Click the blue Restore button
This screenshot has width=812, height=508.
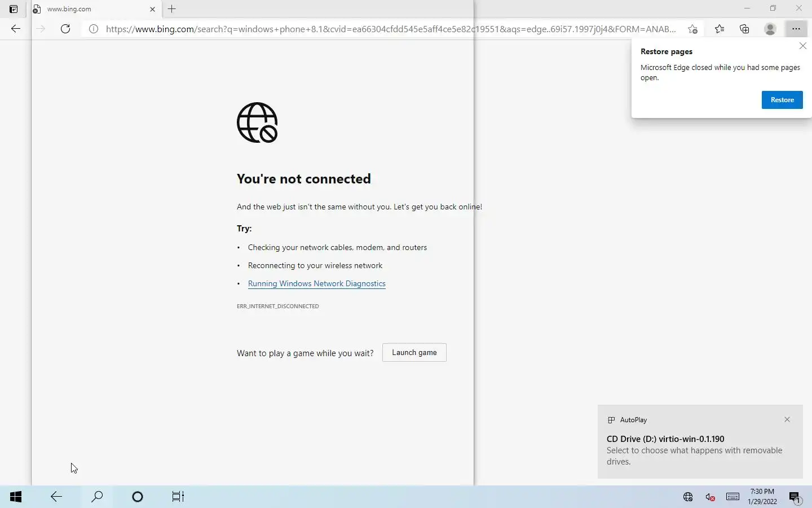782,100
